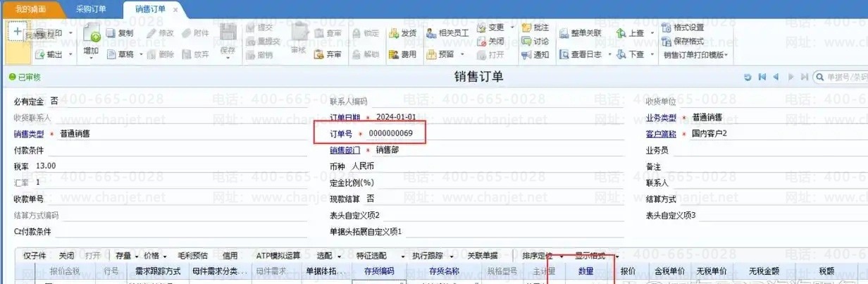Open 销售订单打印模版 dropdown

[726, 55]
